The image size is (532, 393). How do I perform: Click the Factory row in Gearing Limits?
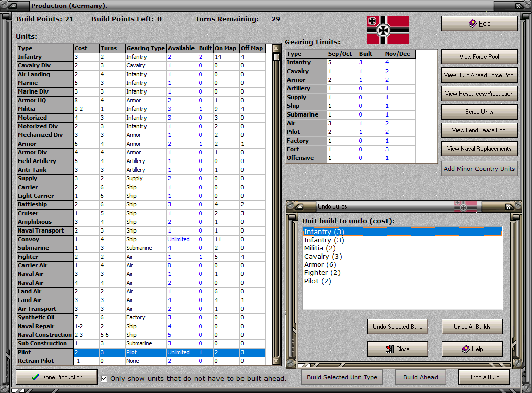(350, 141)
